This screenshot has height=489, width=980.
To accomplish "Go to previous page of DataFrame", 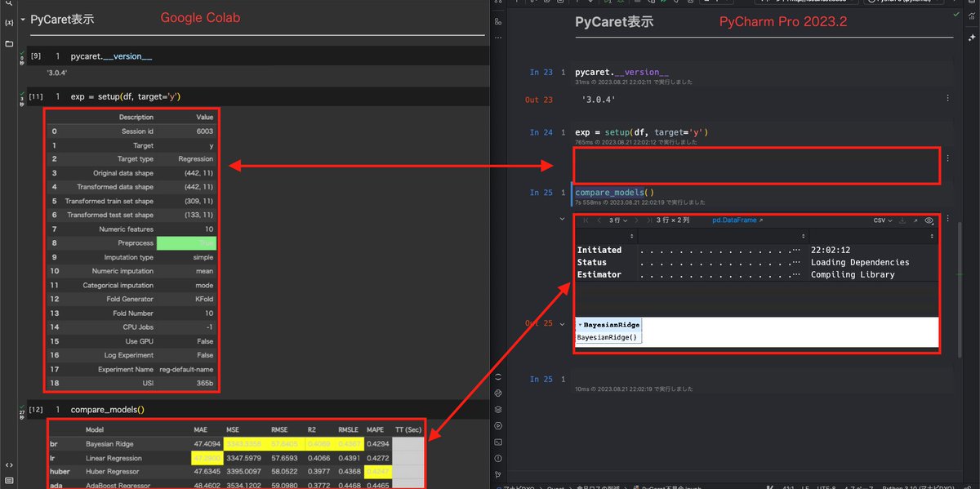I will [599, 220].
